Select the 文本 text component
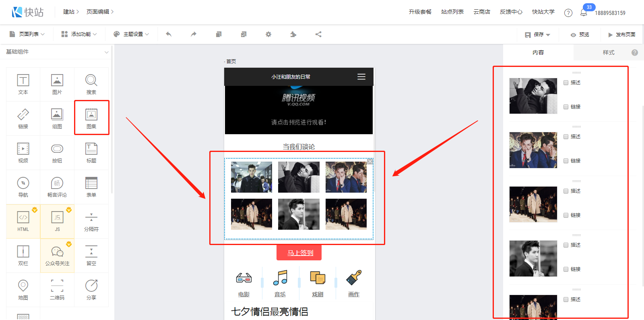This screenshot has height=320, width=644. click(x=23, y=84)
